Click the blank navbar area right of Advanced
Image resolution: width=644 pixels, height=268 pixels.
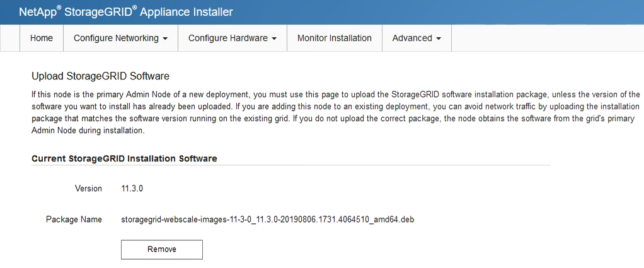point(542,38)
